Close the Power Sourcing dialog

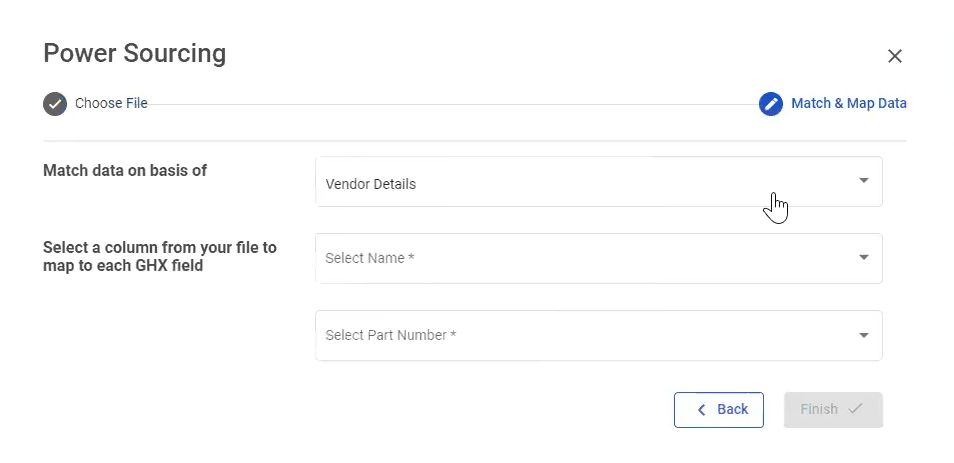pos(895,56)
